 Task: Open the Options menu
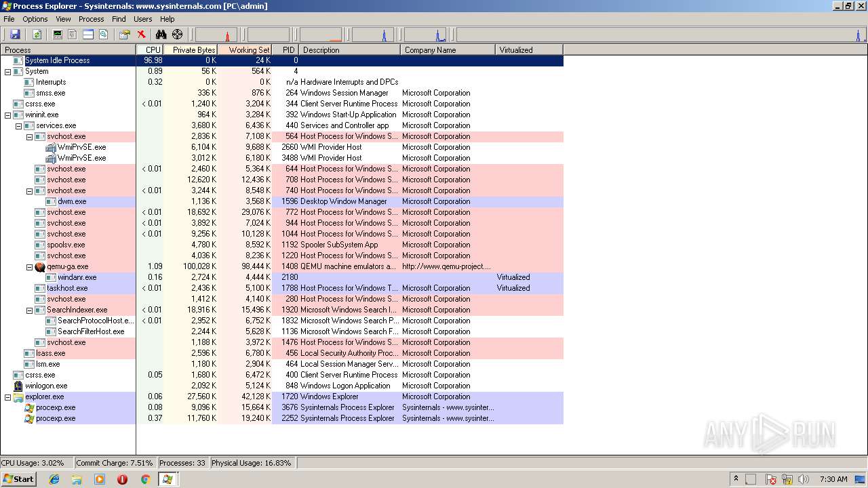35,19
